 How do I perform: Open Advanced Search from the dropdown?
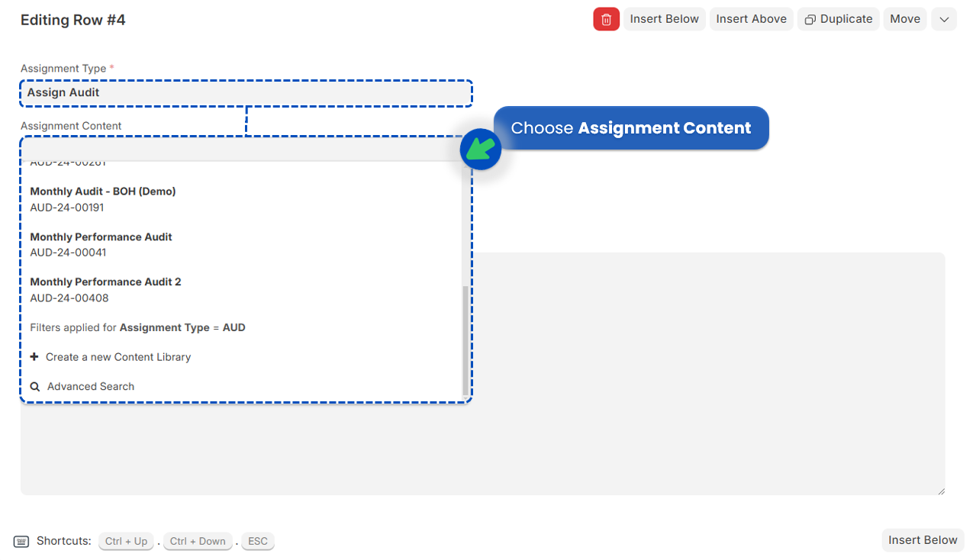pos(89,386)
